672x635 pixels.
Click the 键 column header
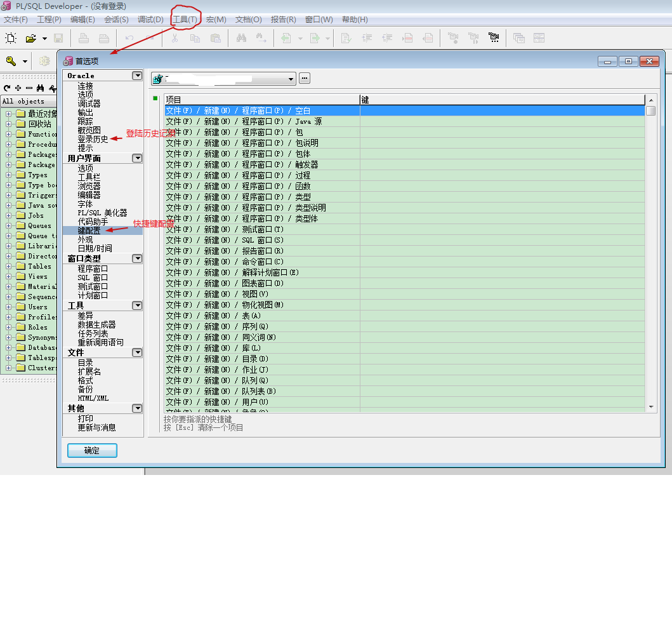tap(503, 100)
